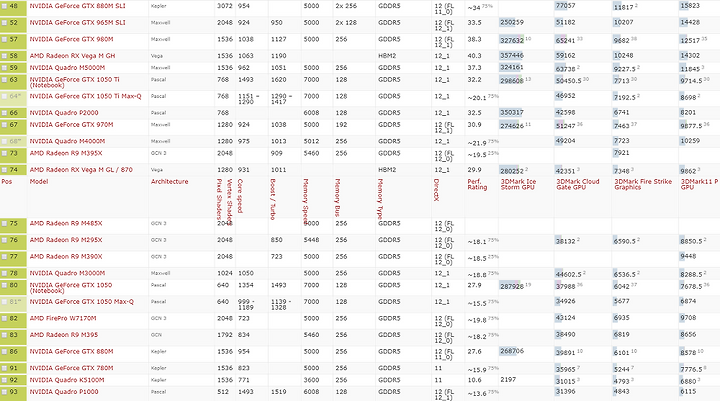The image size is (720, 401).
Task: Check the box for Quadro K5100M
Action: point(5,380)
